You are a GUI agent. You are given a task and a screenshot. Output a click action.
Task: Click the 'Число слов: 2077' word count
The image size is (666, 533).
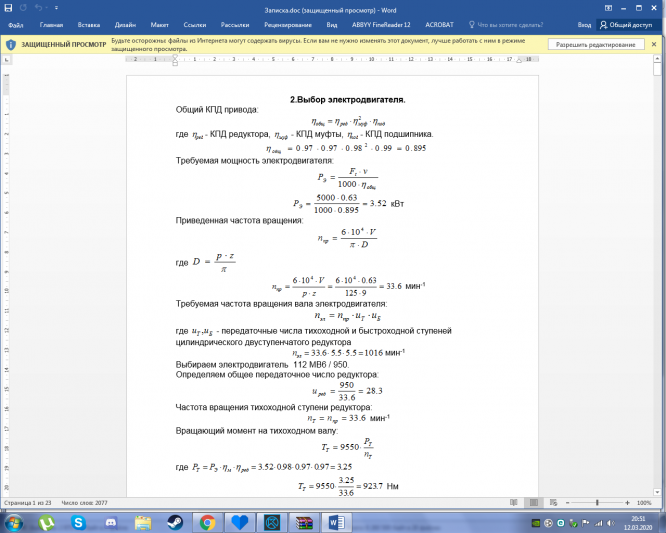[x=85, y=503]
